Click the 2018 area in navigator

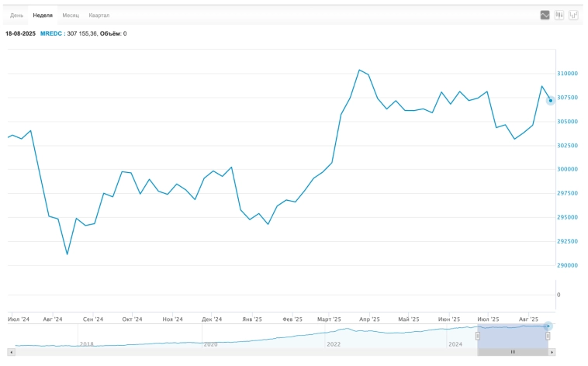[86, 344]
